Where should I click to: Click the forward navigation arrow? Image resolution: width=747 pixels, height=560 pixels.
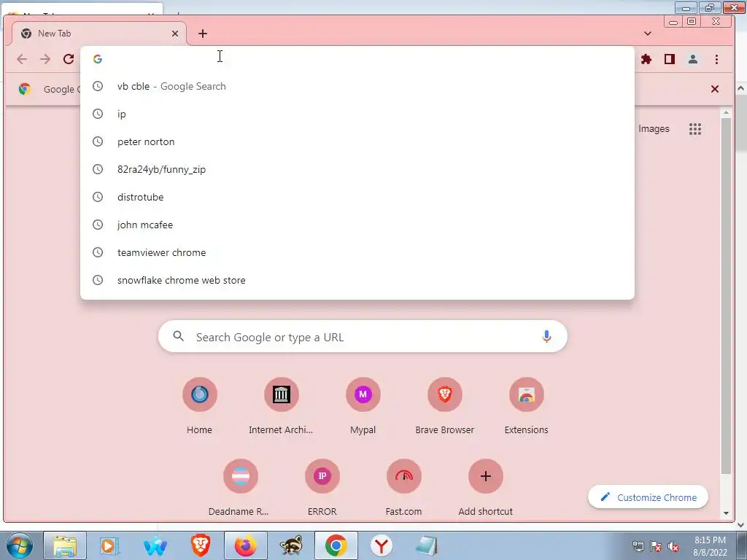pyautogui.click(x=45, y=59)
